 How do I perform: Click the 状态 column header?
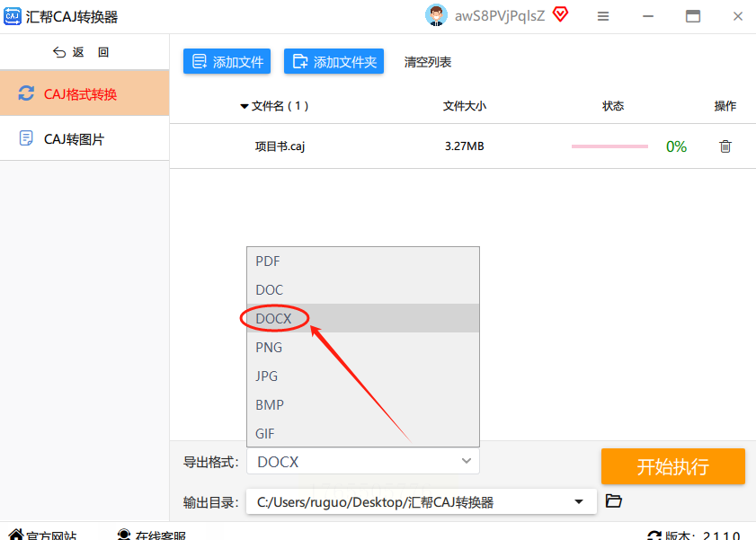click(613, 106)
